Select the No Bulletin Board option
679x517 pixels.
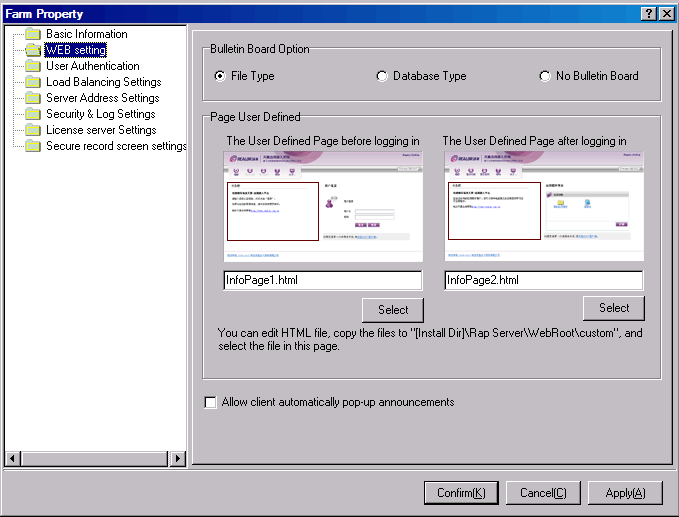click(x=545, y=76)
